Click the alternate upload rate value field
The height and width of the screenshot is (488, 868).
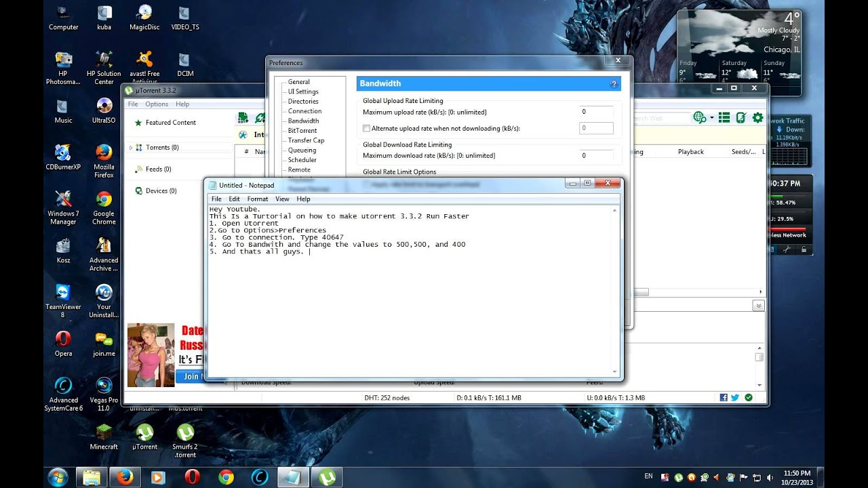click(x=596, y=128)
